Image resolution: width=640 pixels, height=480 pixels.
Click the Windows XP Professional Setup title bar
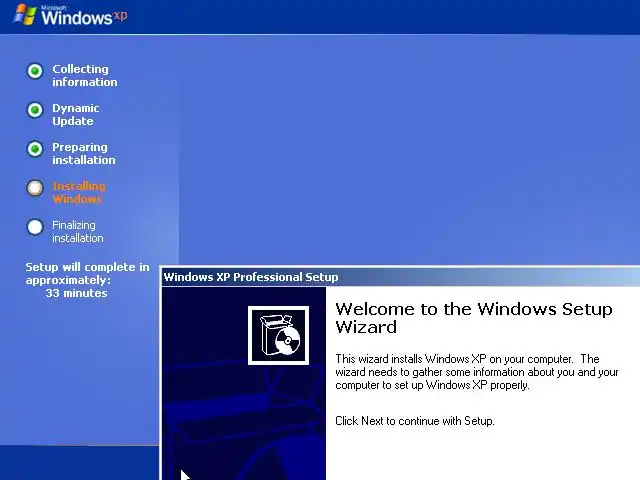[x=400, y=277]
